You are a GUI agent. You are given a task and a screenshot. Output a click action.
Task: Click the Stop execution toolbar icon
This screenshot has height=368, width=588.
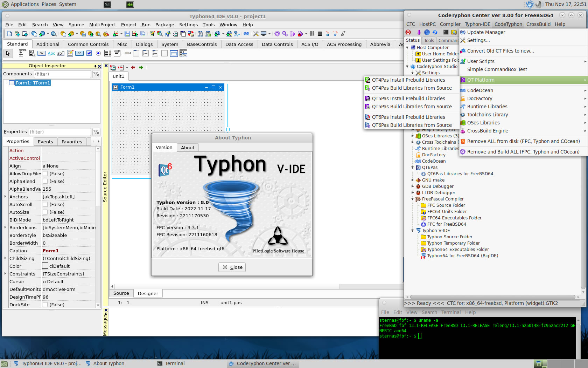point(320,34)
